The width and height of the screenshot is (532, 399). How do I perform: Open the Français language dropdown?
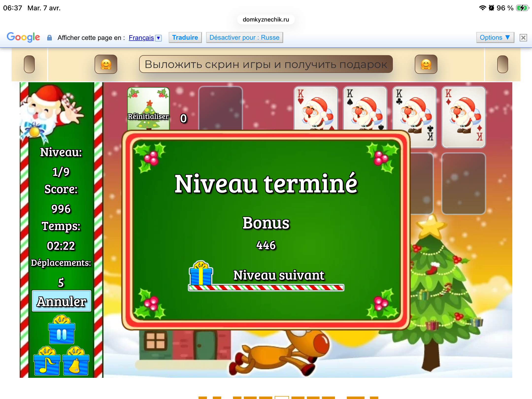(159, 38)
